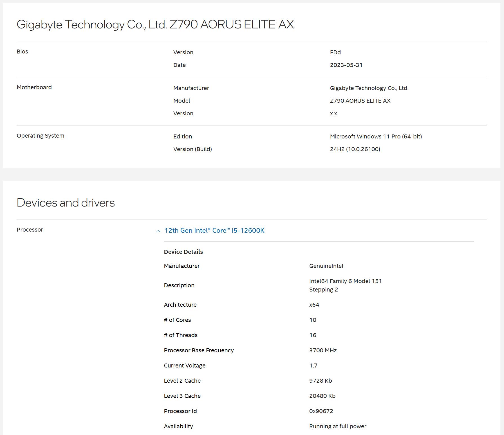Select architecture value x64
504x435 pixels.
[314, 305]
